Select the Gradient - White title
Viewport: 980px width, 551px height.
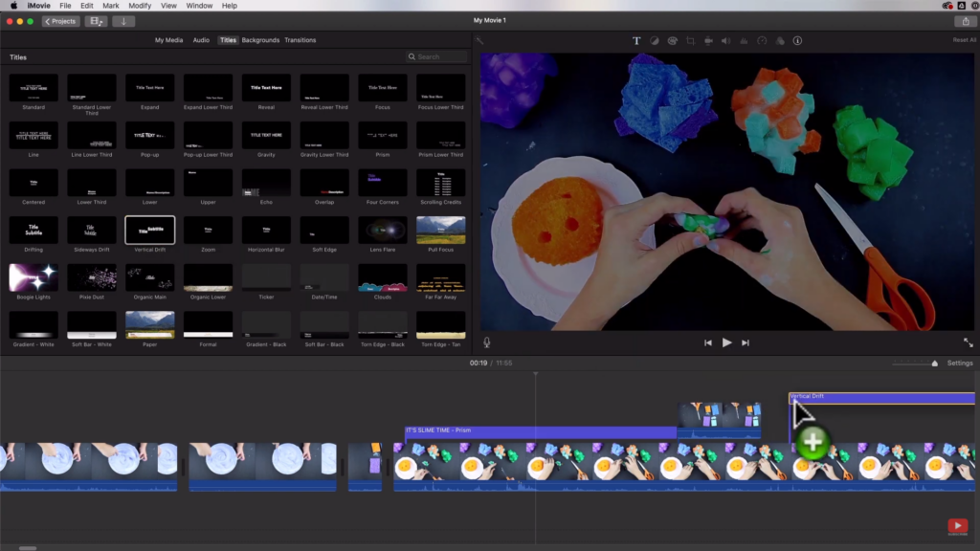tap(33, 325)
